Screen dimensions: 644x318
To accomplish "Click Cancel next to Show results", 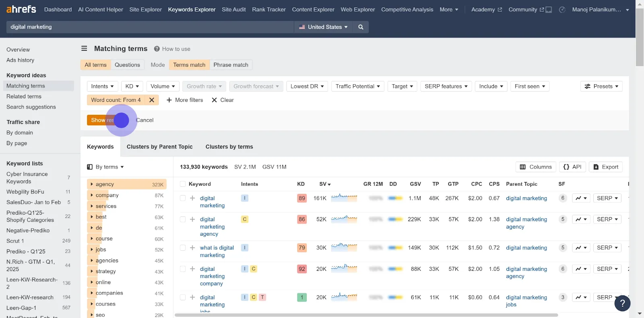I will click(x=144, y=120).
